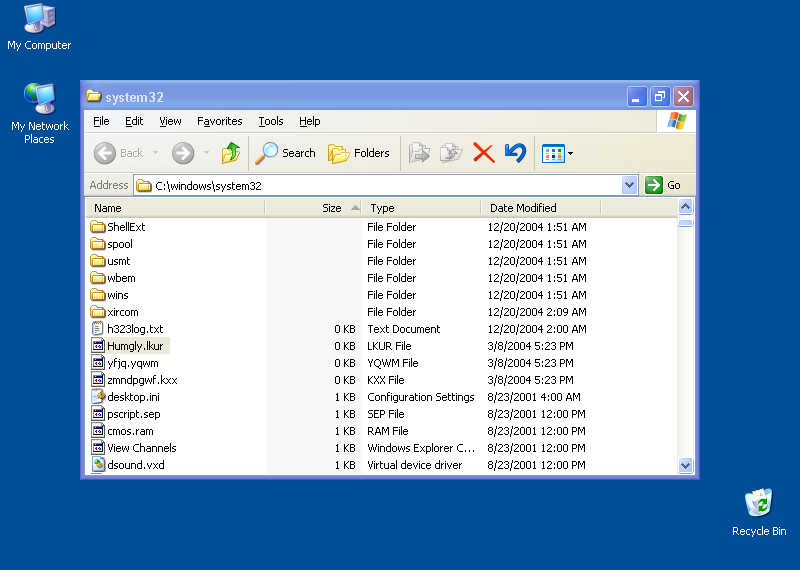Screen dimensions: 800x570
Task: Click the scroll down arrow
Action: tap(685, 465)
